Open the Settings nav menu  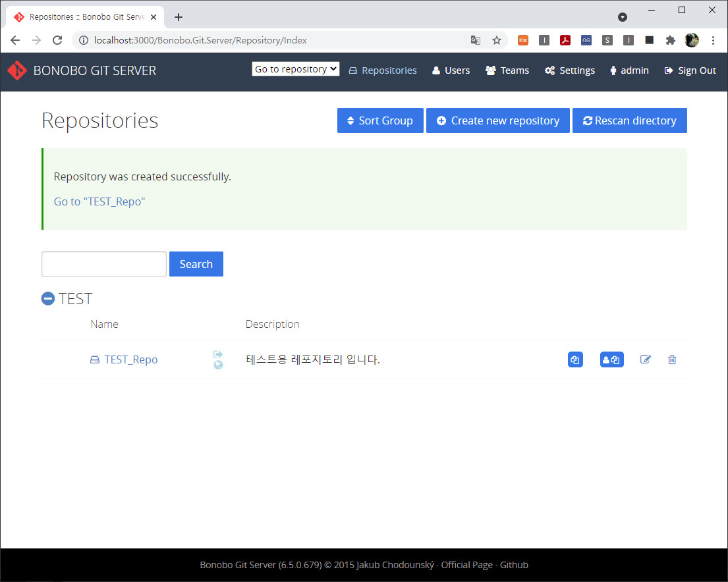(570, 70)
